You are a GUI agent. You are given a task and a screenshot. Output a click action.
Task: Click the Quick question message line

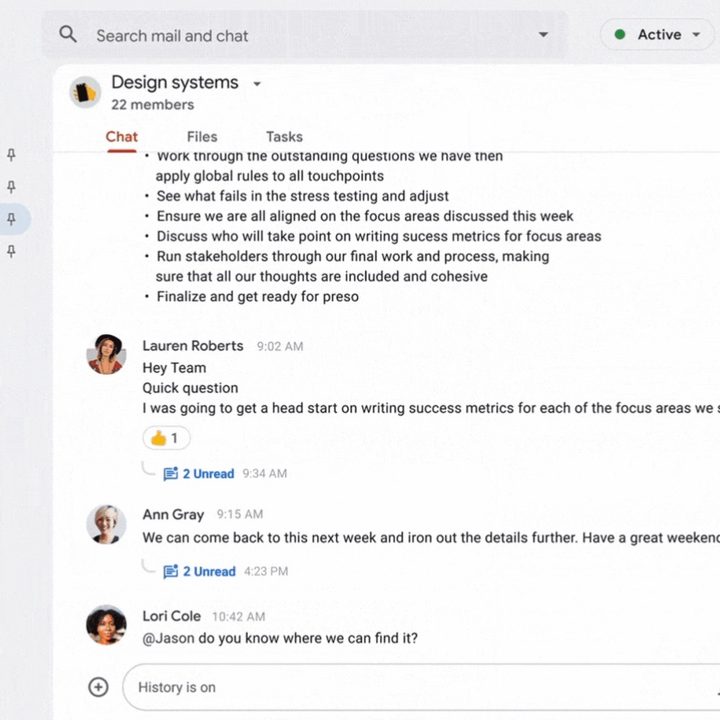[190, 388]
